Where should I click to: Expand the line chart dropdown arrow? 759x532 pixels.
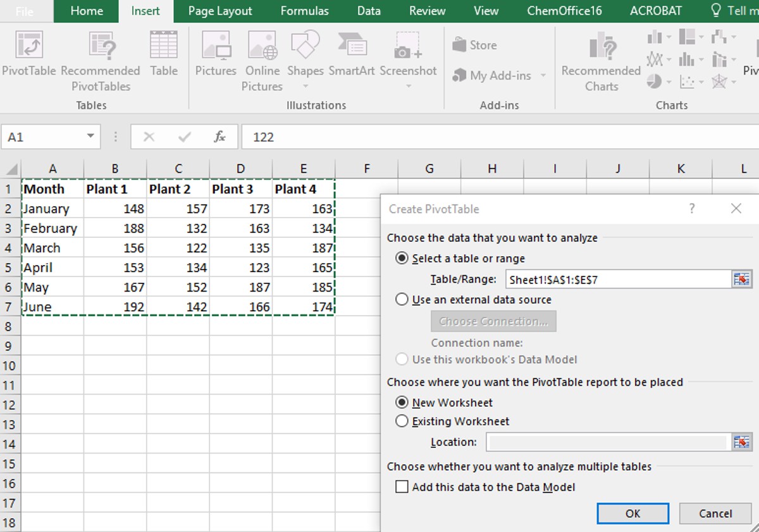pos(669,60)
